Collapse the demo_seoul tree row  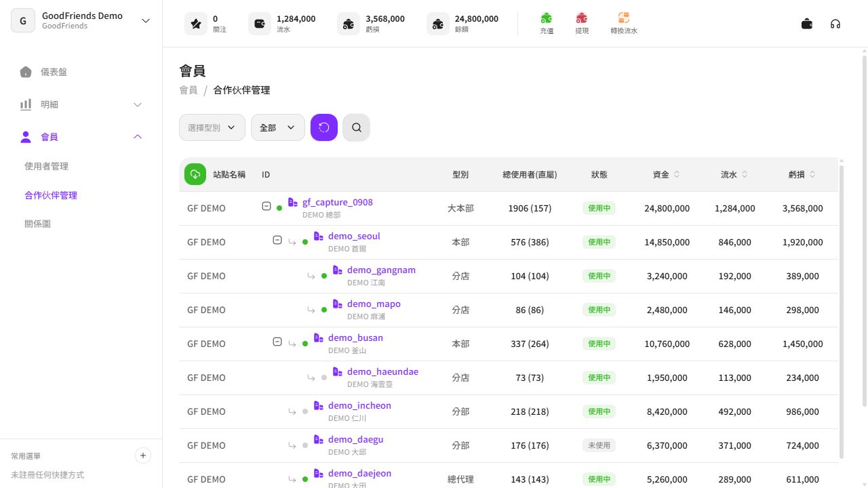277,240
